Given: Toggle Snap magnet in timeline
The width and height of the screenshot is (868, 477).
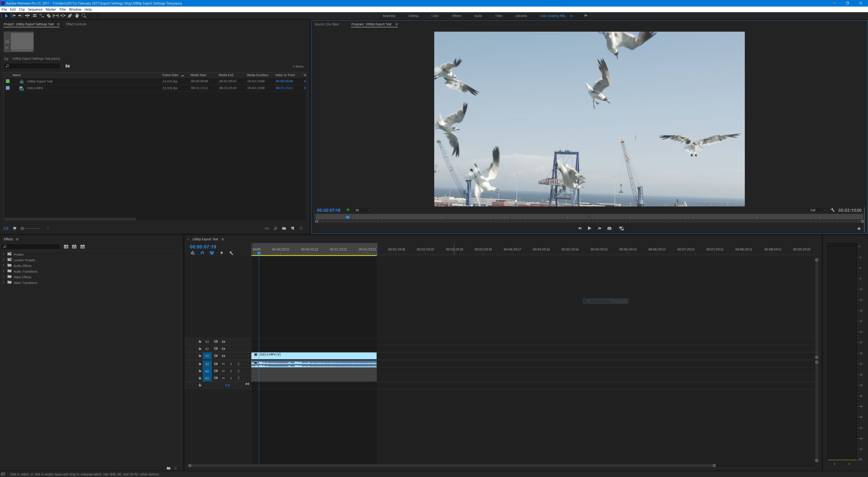Looking at the screenshot, I should (202, 253).
